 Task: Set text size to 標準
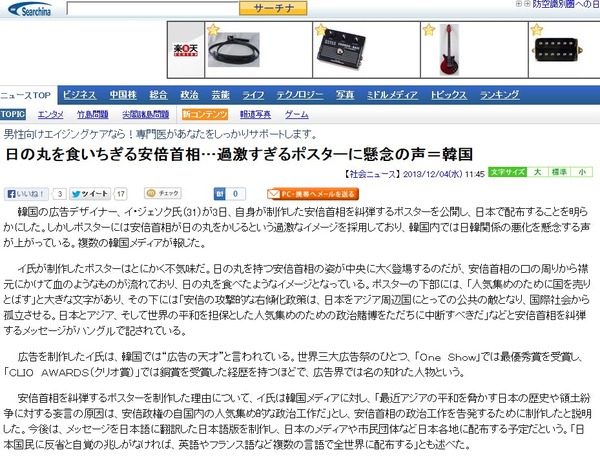point(559,172)
